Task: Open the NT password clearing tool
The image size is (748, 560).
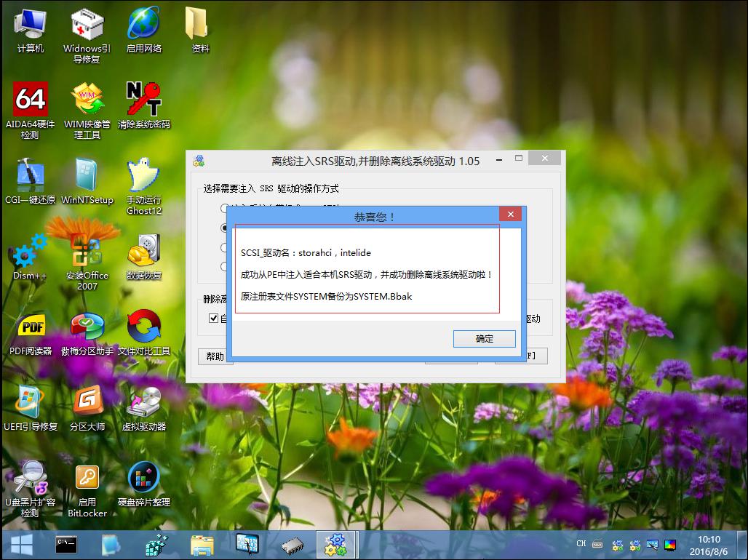Action: pos(143,98)
